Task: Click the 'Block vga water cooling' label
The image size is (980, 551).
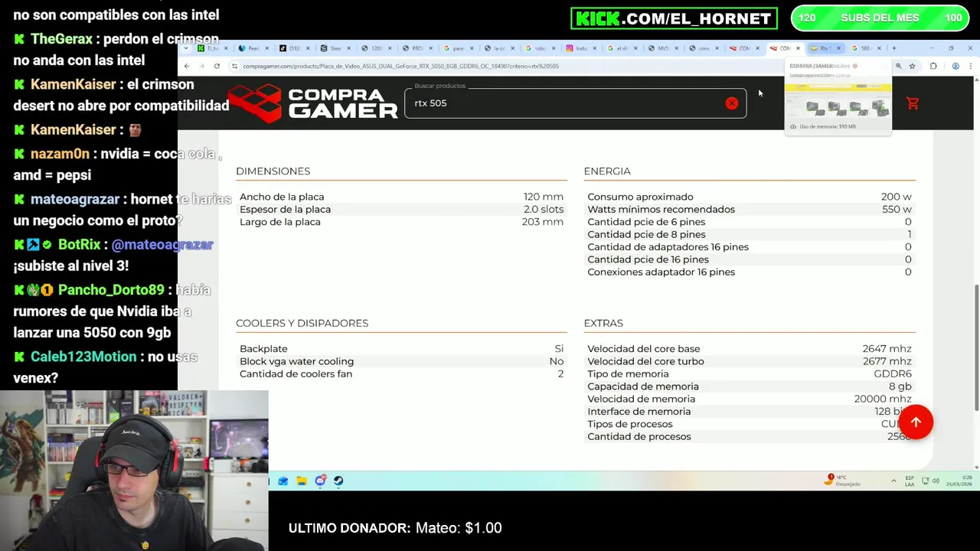Action: coord(296,361)
